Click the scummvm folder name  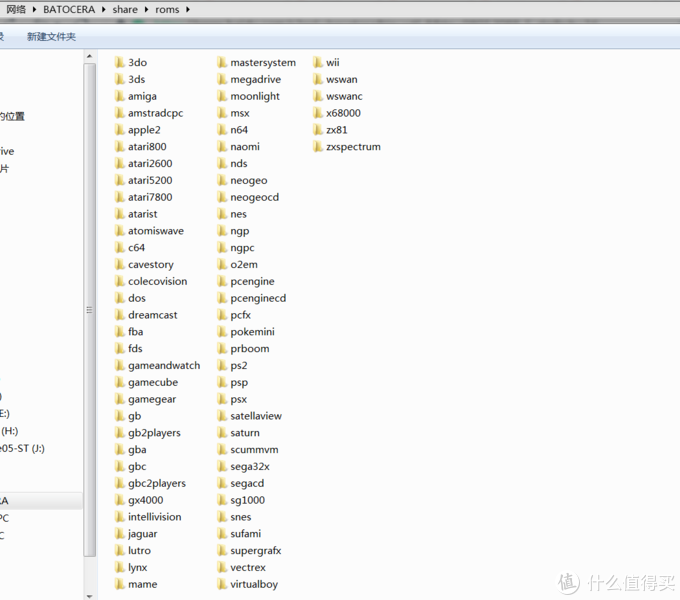point(254,450)
